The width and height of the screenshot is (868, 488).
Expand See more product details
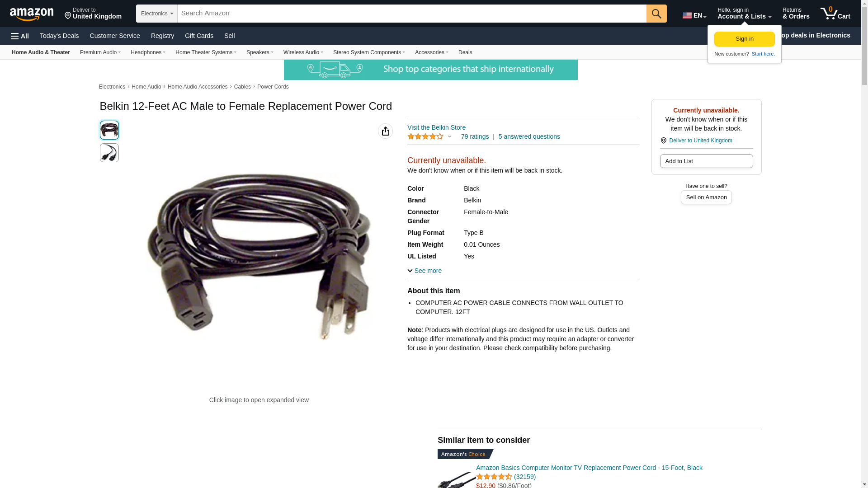(x=425, y=271)
